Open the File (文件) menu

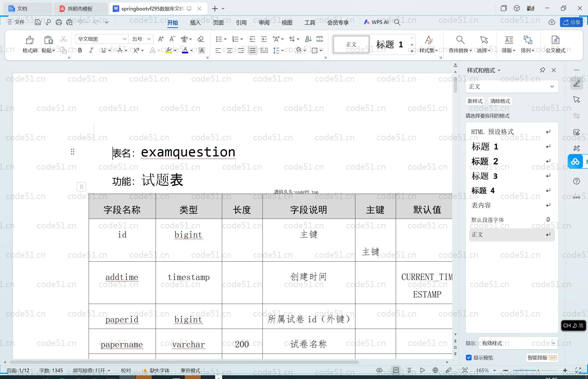point(16,22)
